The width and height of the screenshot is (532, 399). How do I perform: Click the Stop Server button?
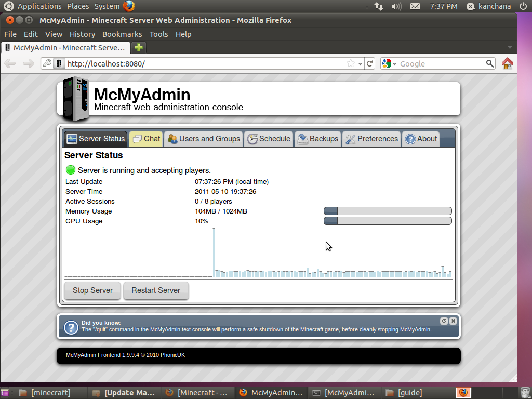(x=92, y=290)
